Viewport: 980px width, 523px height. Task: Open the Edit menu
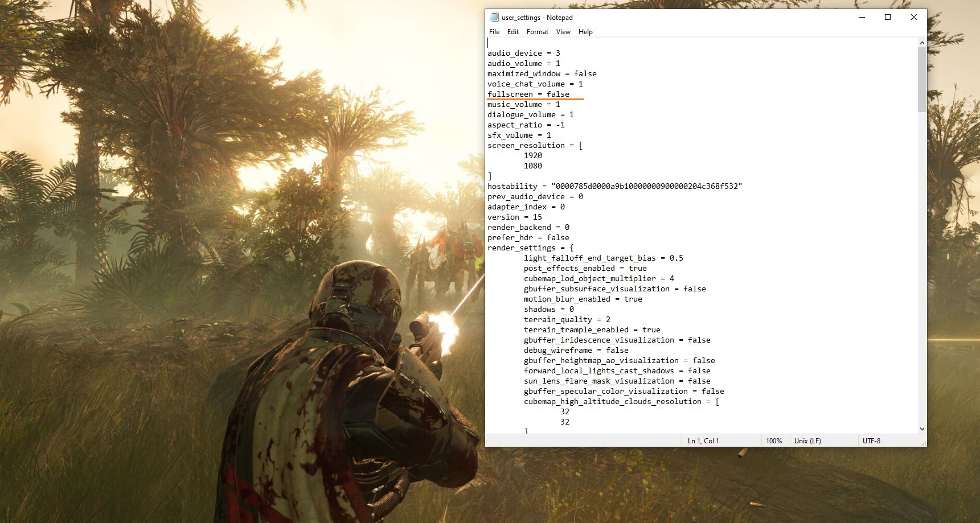(513, 32)
